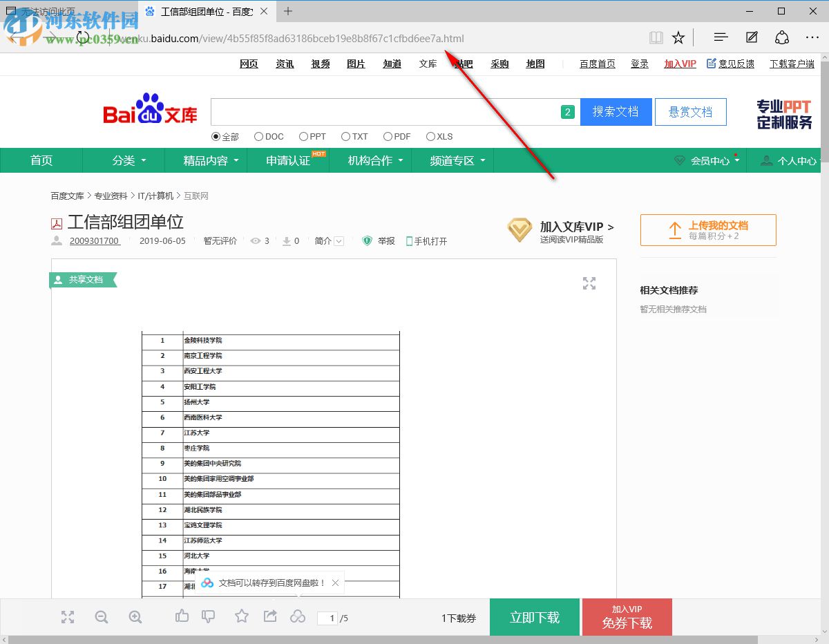Open the 首页 menu item on green bar

[x=41, y=160]
